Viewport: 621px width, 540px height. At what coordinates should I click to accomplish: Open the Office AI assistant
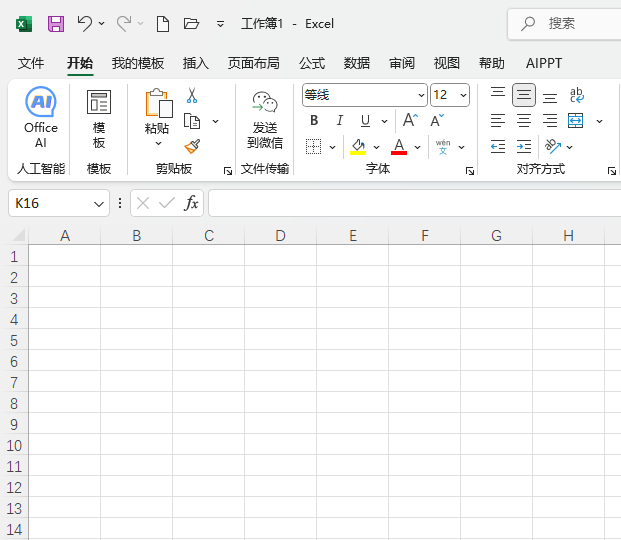point(41,117)
